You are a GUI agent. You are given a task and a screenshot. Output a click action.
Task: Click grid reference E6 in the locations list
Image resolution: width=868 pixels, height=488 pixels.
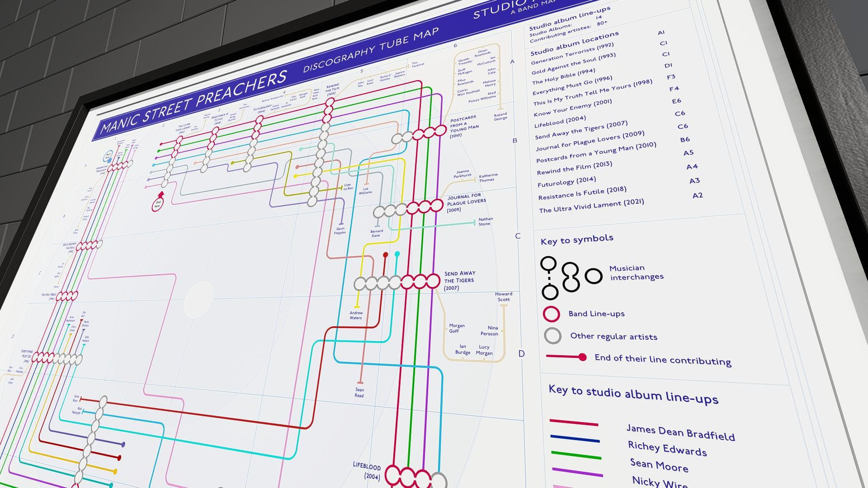pos(676,101)
